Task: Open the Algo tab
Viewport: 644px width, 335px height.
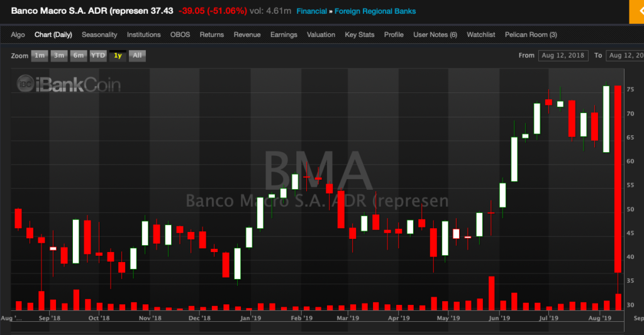Action: 18,35
